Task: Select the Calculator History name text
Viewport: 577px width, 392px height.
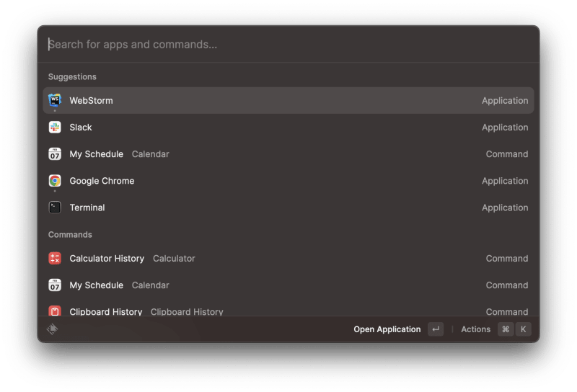Action: click(x=107, y=259)
